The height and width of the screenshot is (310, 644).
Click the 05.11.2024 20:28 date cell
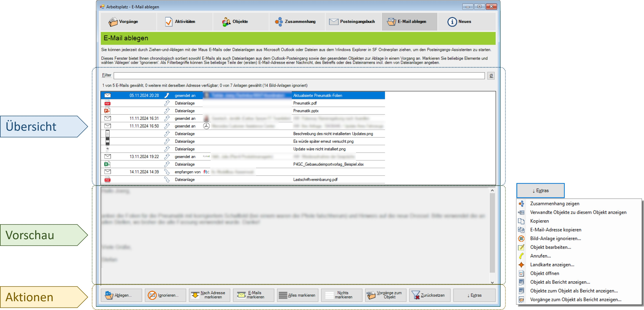144,95
